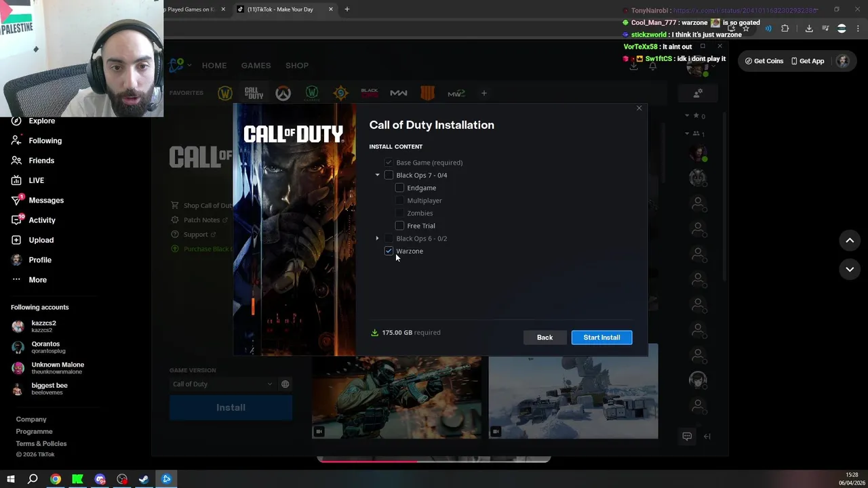Open TikTok LIVE section

click(28, 180)
